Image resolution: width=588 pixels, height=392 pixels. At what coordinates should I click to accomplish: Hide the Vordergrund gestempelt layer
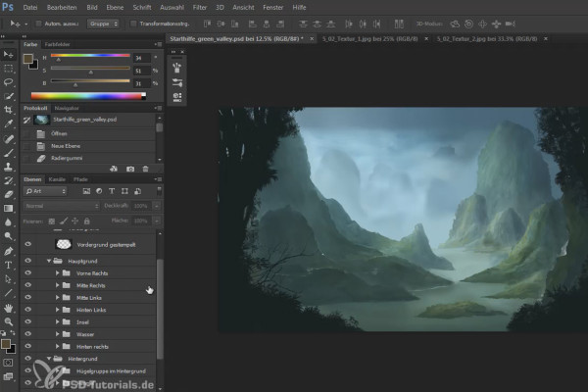click(28, 244)
